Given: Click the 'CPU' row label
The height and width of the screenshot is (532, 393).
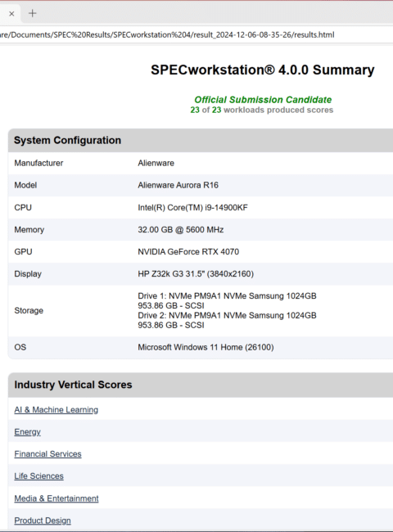Looking at the screenshot, I should (x=23, y=207).
